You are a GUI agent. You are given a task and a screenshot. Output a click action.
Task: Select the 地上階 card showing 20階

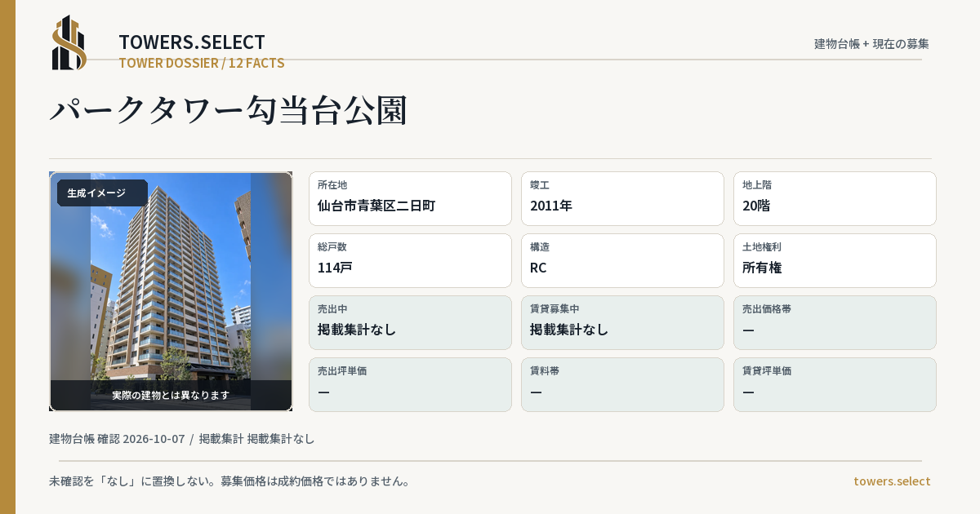point(835,198)
